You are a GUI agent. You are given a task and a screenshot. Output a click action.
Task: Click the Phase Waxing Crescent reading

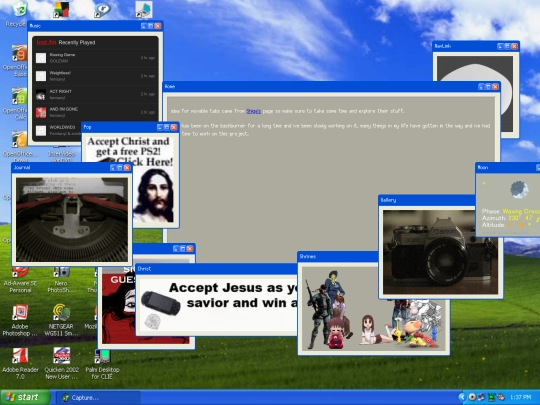[511, 211]
